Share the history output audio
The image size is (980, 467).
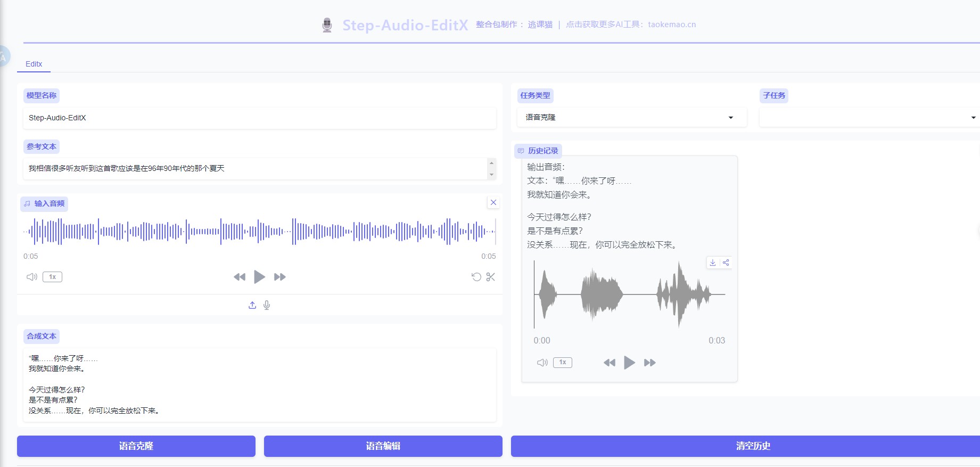point(726,263)
